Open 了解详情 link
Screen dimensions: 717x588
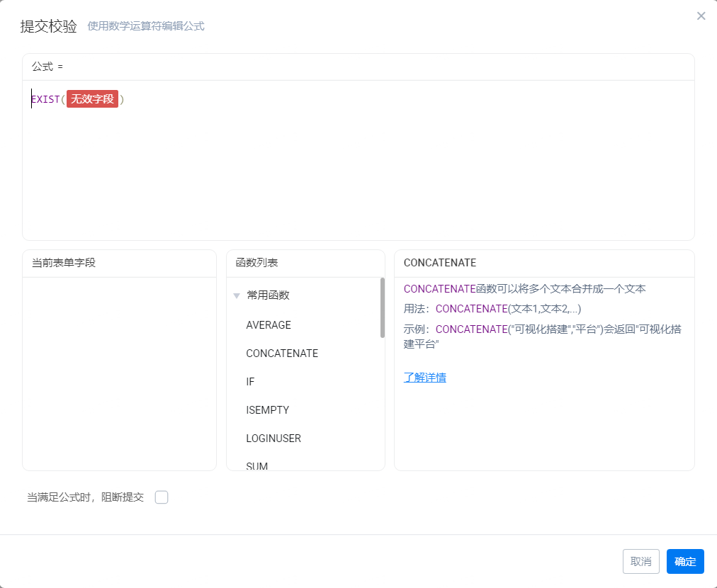click(x=425, y=378)
